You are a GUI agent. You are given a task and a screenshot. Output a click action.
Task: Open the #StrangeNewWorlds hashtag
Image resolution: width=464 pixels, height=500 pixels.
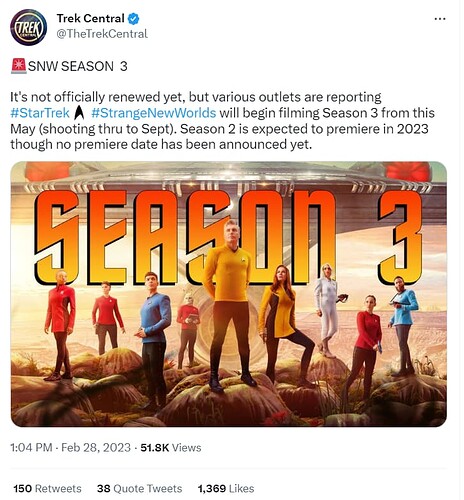[x=154, y=113]
